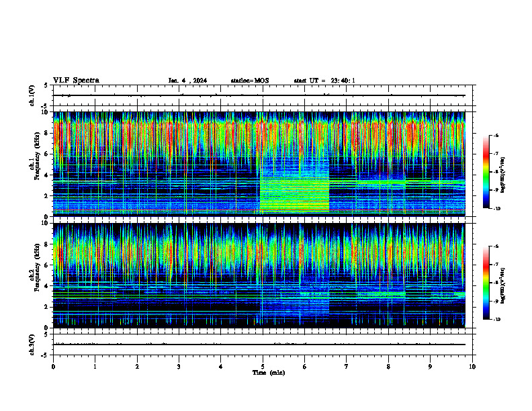
Task: Click the "10" tick on the Time axis
Action: tap(472, 367)
